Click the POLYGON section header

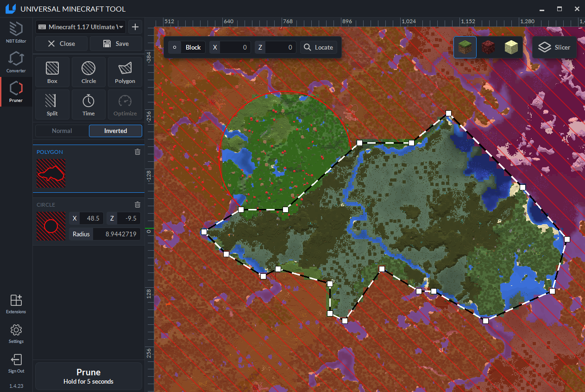(x=50, y=152)
